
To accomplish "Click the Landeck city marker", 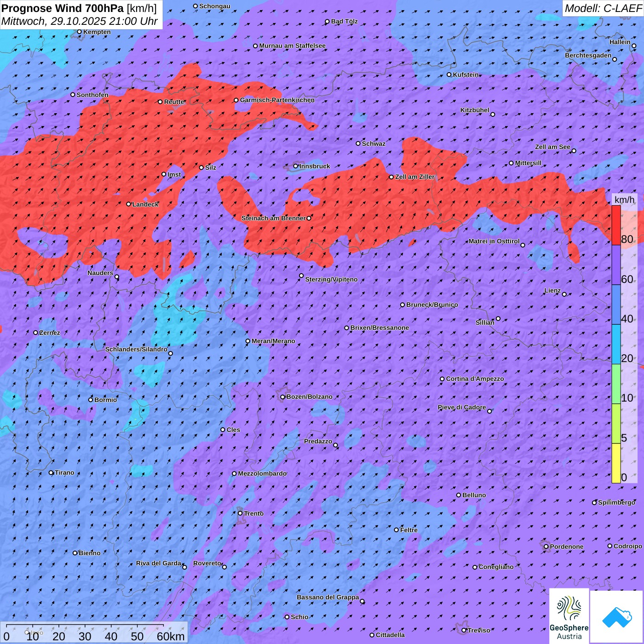I will coord(129,204).
